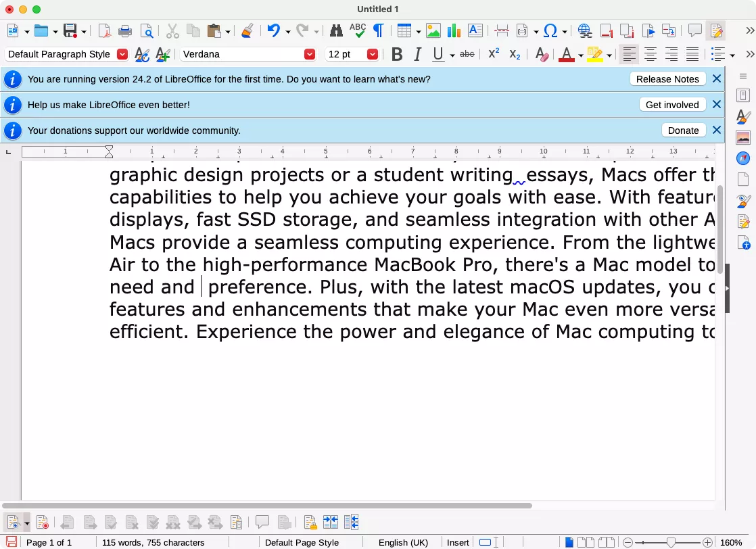The image size is (756, 549).
Task: Open file with the folder icon
Action: [41, 31]
